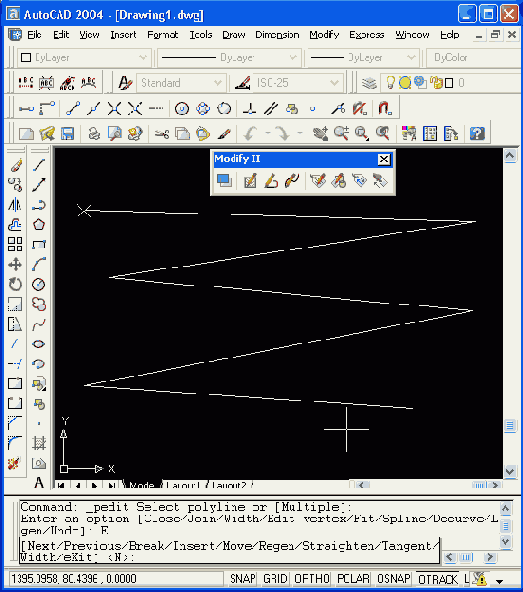The width and height of the screenshot is (523, 592).
Task: Select the Erase tool in Modify toolbar
Action: pyautogui.click(x=15, y=165)
